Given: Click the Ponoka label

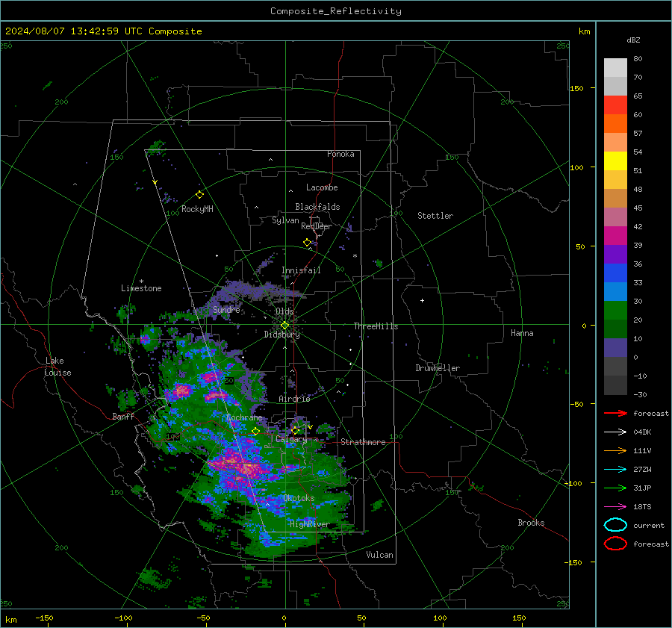Looking at the screenshot, I should click(340, 154).
